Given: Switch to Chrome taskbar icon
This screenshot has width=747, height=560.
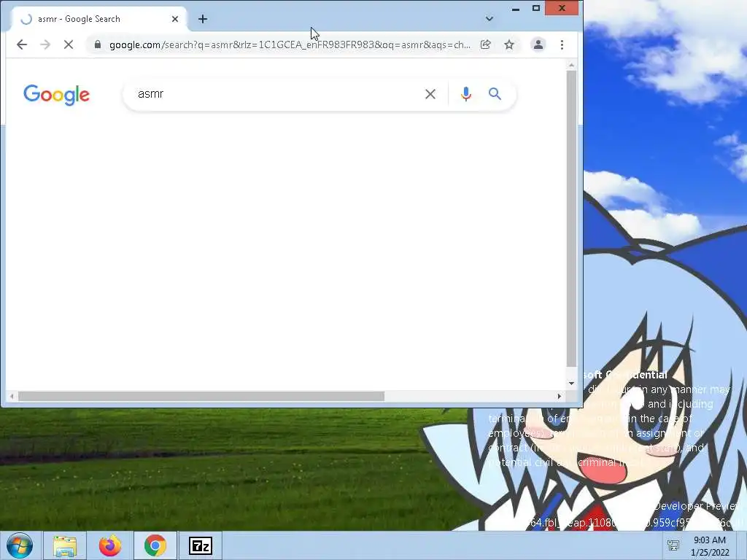Looking at the screenshot, I should pos(155,545).
